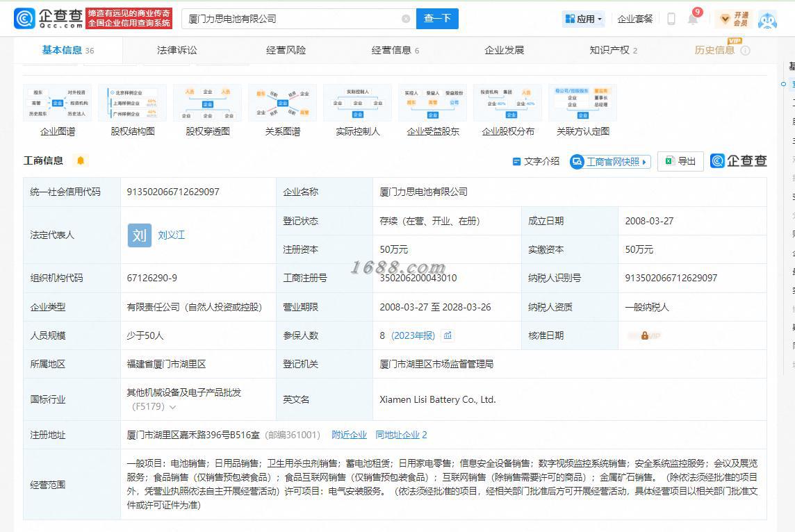795x532 pixels.
Task: Open the user avatar icon
Action: tap(767, 19)
